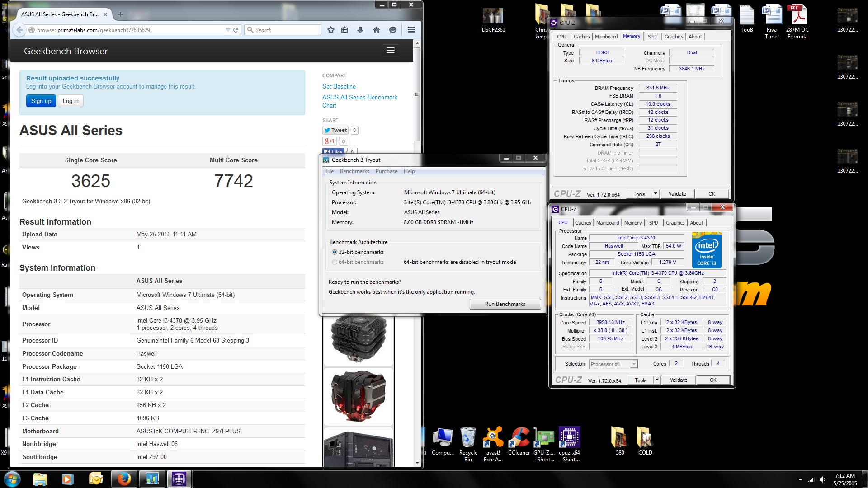
Task: Open the Benchmarks menu in Geekbench 3
Action: (x=354, y=171)
